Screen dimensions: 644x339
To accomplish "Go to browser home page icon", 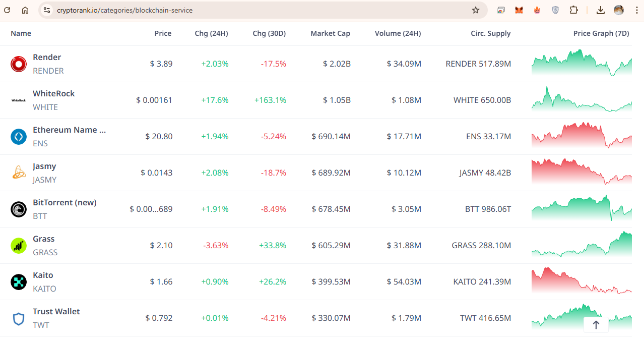I will point(25,10).
